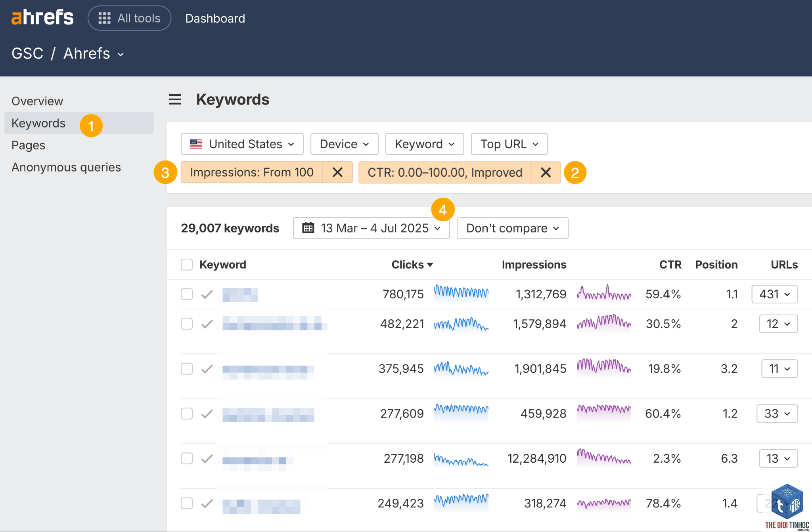812x532 pixels.
Task: Tick checkbox for row with 249,423 clicks
Action: (187, 503)
